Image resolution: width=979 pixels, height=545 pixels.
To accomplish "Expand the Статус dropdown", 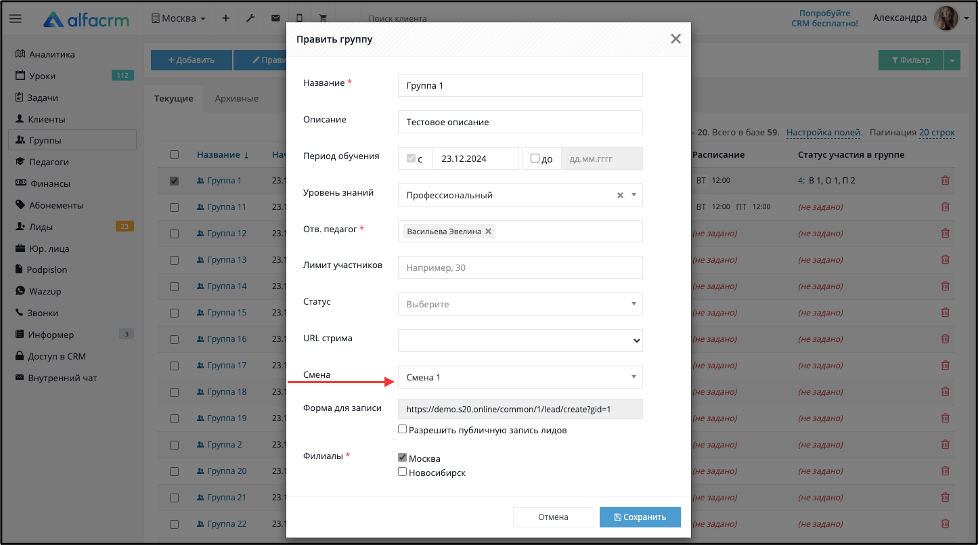I will point(520,304).
